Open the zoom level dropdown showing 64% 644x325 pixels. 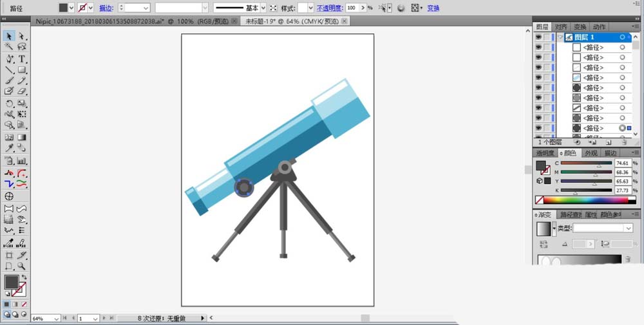57,319
